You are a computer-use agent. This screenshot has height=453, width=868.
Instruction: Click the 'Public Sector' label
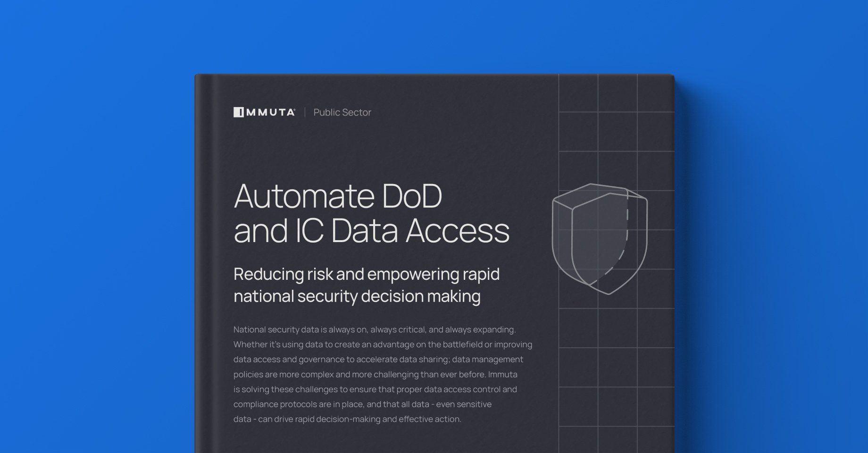(342, 112)
